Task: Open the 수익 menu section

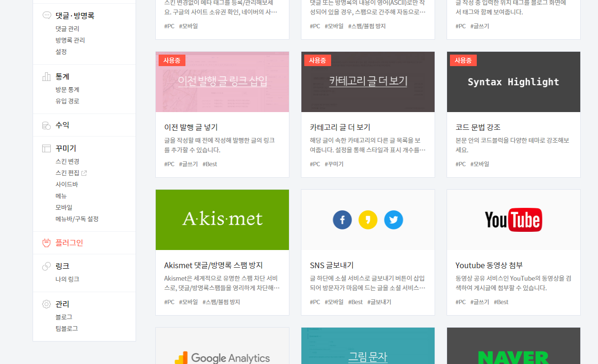Action: tap(62, 125)
